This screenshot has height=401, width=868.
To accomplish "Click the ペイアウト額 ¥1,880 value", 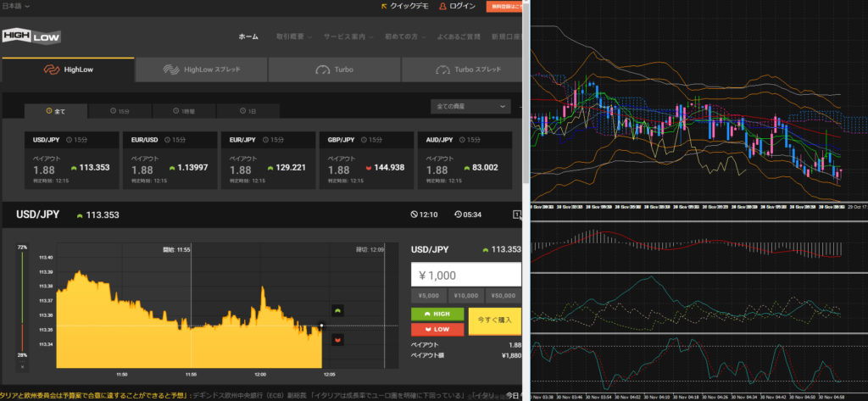I will pyautogui.click(x=510, y=355).
